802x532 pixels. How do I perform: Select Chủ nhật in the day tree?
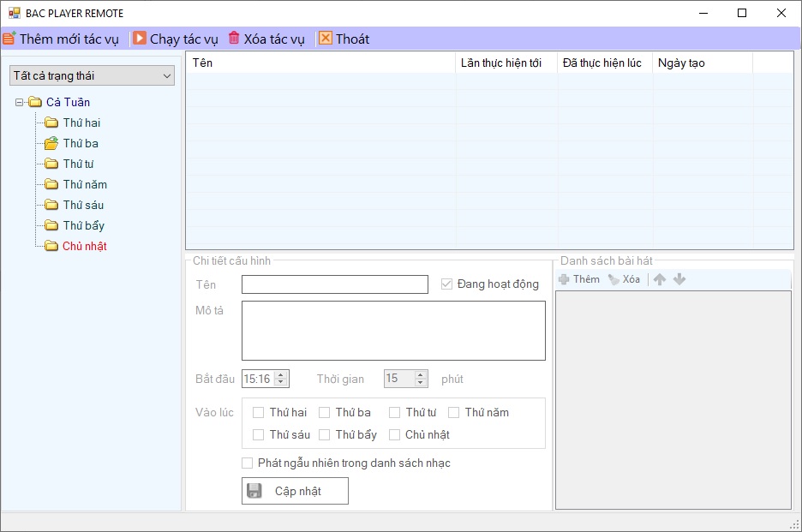point(84,246)
